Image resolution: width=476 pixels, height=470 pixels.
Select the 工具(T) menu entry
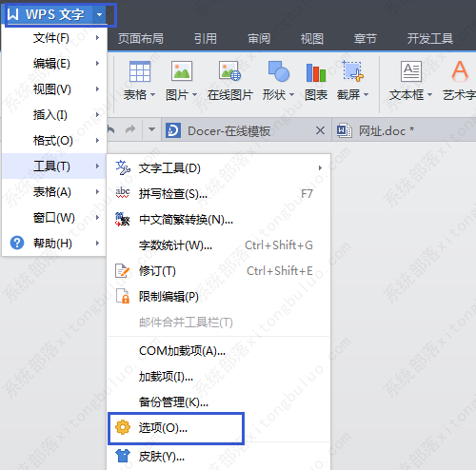tap(54, 166)
